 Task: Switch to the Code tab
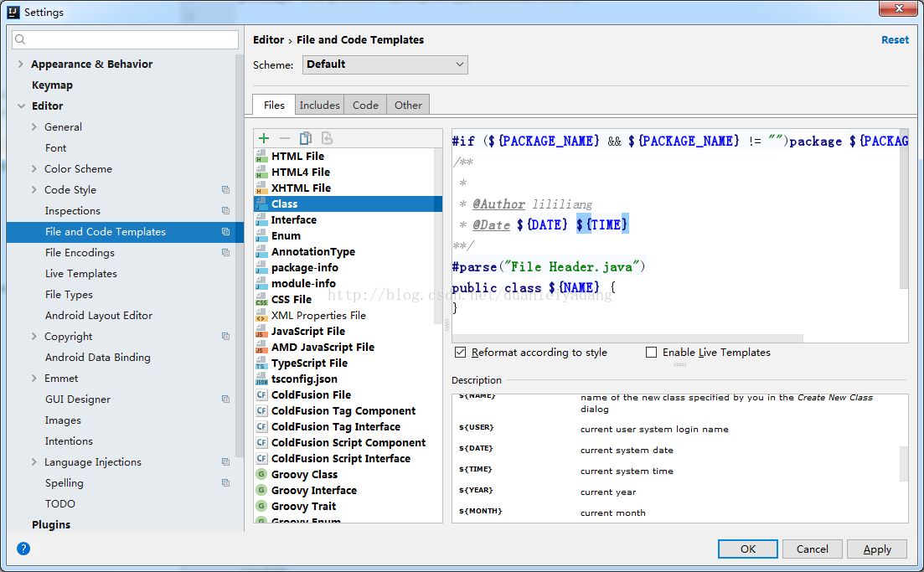(365, 105)
